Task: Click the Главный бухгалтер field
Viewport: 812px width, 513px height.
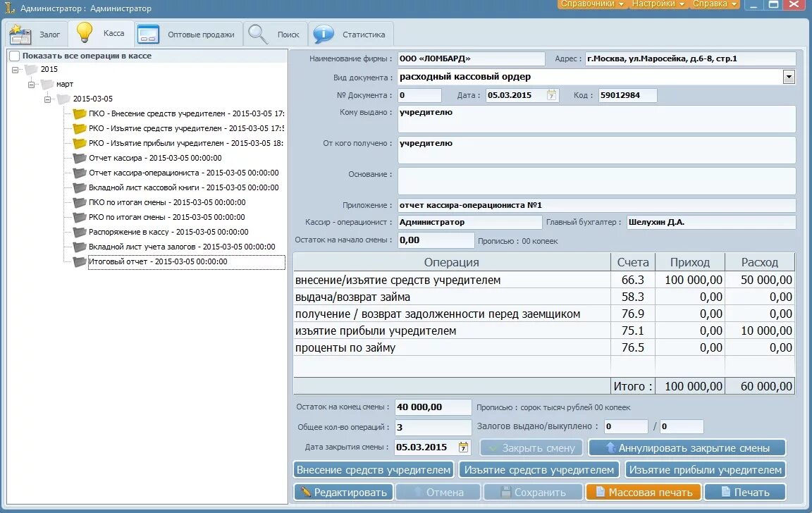Action: 711,222
